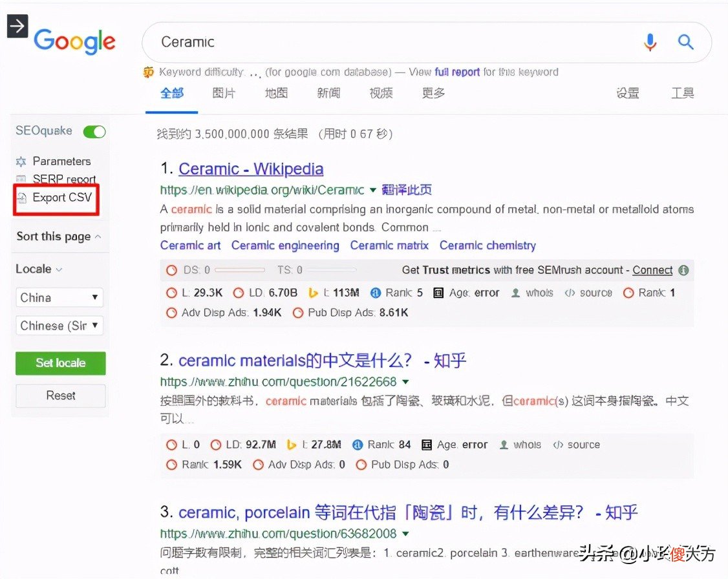
Task: Click the TS score bar
Action: [332, 270]
